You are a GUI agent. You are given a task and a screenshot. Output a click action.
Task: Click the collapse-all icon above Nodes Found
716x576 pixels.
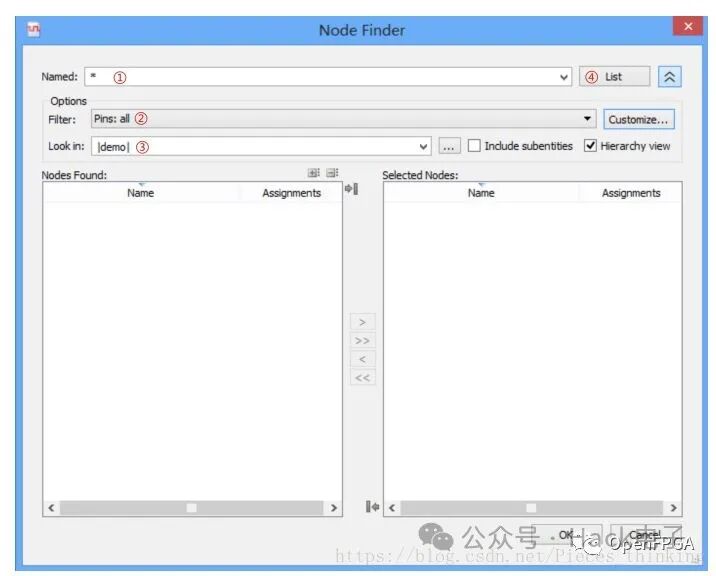(x=332, y=174)
